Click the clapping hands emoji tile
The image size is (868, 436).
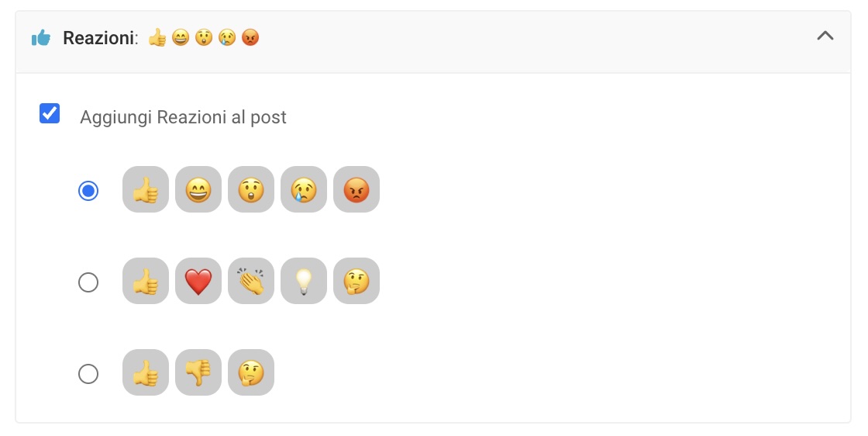251,281
